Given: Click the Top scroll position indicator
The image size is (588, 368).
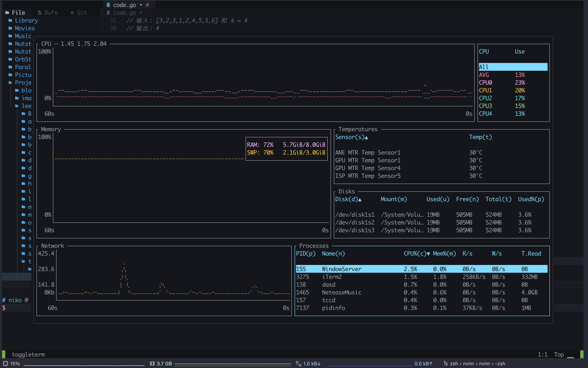Looking at the screenshot, I should (559, 355).
